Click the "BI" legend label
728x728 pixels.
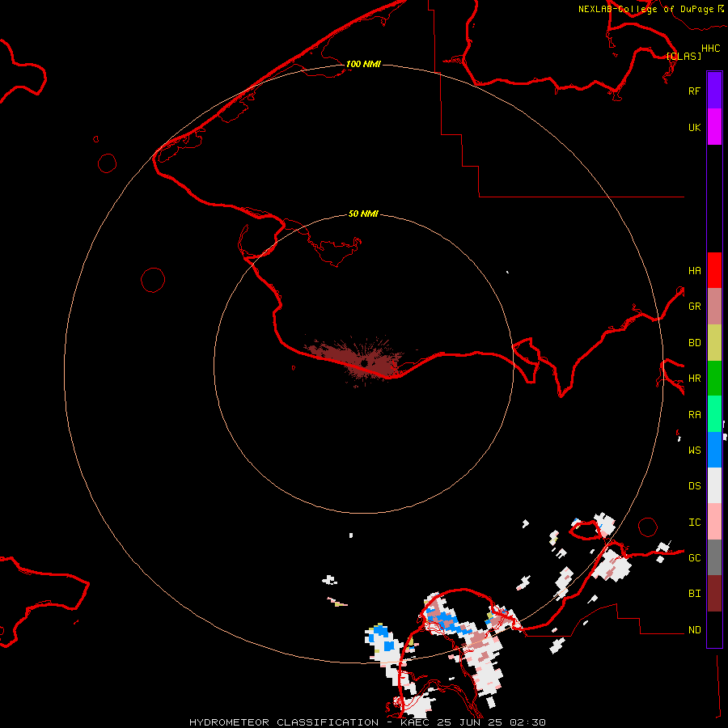695,594
